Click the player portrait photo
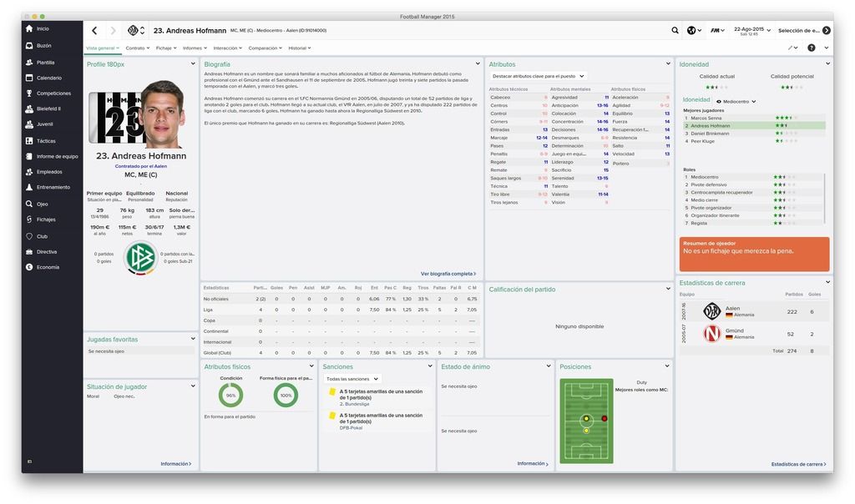Image resolution: width=855 pixels, height=504 pixels. [163, 114]
